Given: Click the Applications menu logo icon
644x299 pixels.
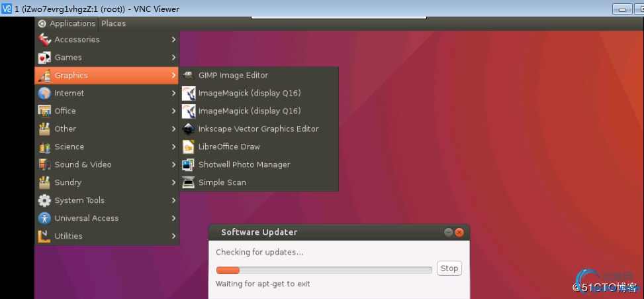Looking at the screenshot, I should click(42, 23).
